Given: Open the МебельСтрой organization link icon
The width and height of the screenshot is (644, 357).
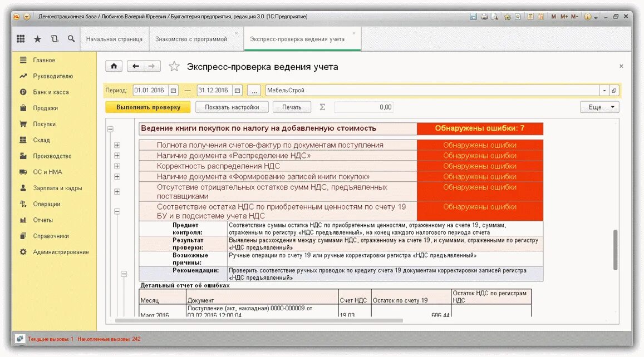Looking at the screenshot, I should coord(614,91).
